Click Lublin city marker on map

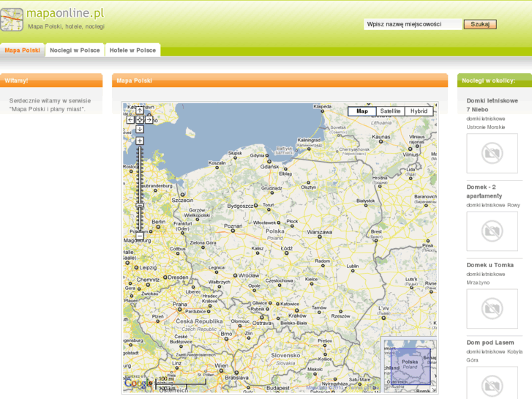pyautogui.click(x=353, y=271)
